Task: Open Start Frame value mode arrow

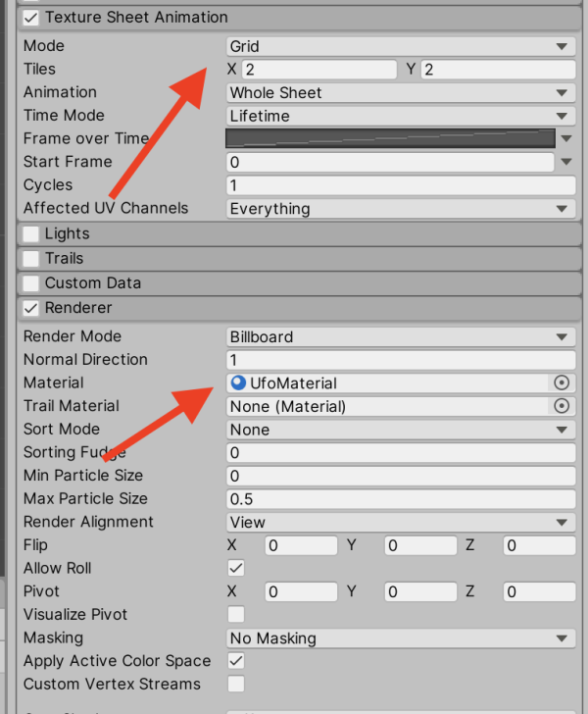Action: 565,162
